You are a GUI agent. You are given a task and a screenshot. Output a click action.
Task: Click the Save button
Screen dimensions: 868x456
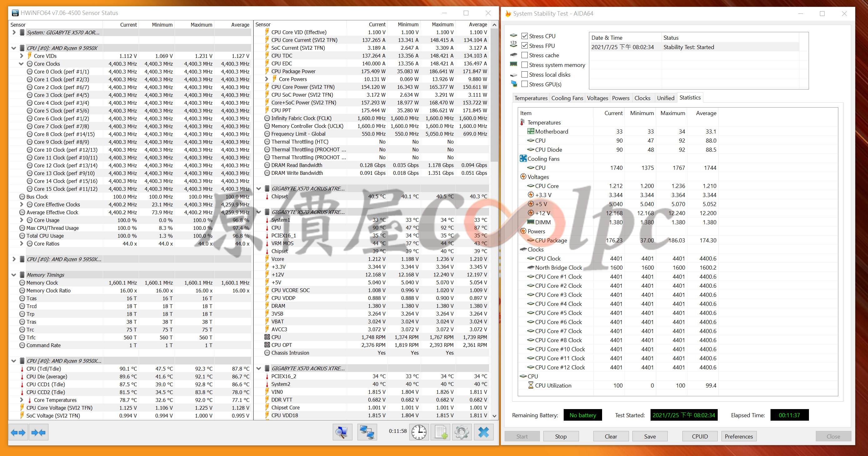pos(650,436)
